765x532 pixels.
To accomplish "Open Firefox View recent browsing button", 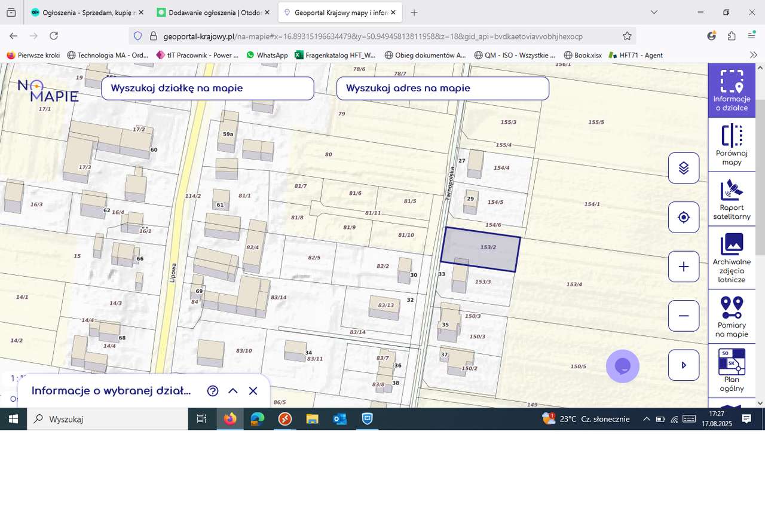I will [x=11, y=12].
